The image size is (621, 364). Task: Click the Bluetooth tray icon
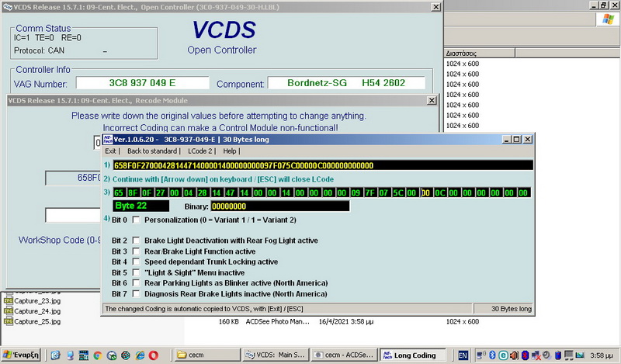pyautogui.click(x=492, y=355)
